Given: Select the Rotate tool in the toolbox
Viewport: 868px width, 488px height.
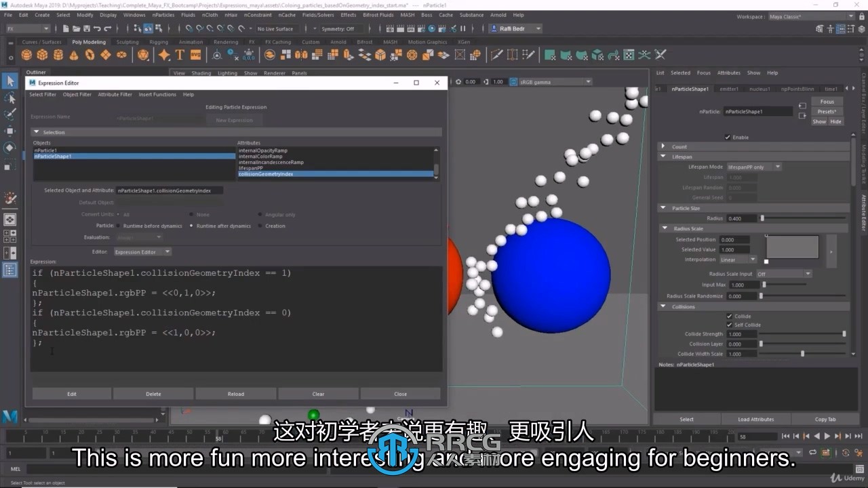Looking at the screenshot, I should (x=9, y=147).
